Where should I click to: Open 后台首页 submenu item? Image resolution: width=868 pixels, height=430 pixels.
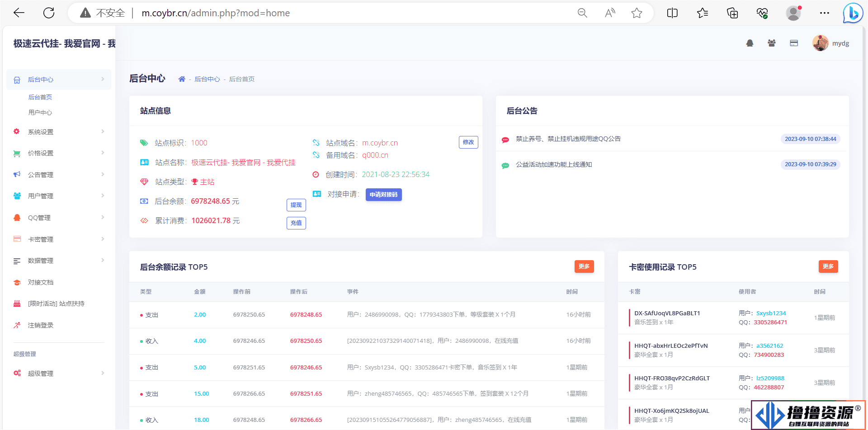(x=40, y=97)
